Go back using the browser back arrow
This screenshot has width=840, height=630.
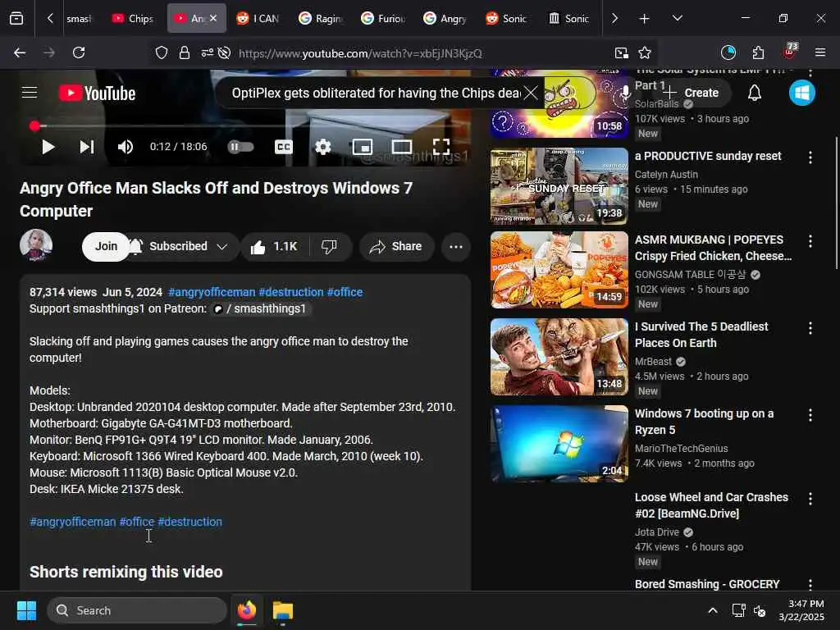click(20, 52)
